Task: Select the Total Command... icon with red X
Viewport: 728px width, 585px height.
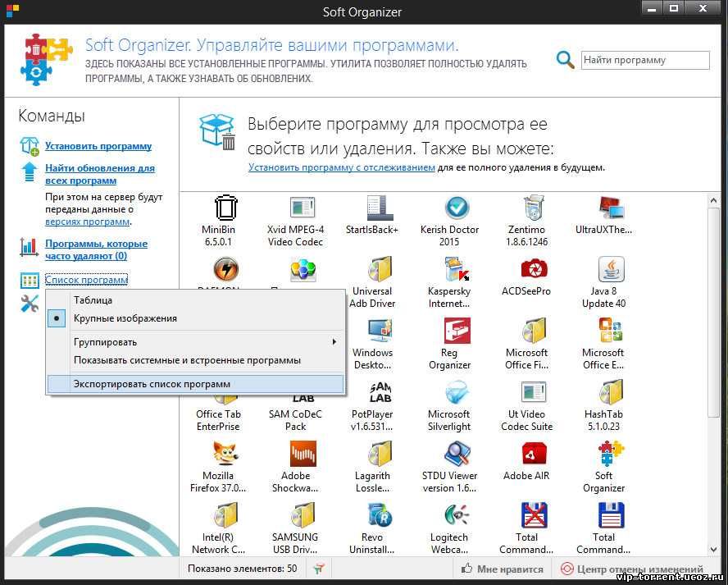Action: click(x=534, y=515)
